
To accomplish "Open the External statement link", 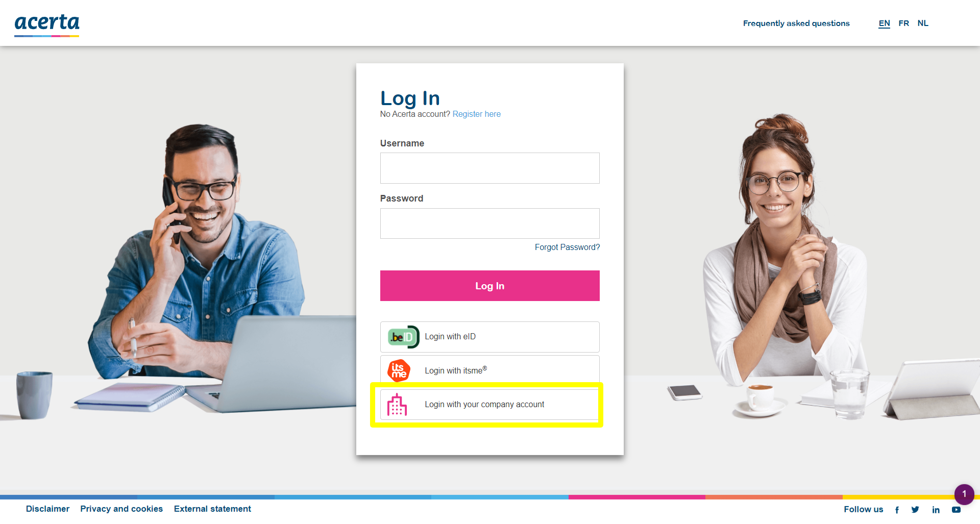I will (x=212, y=509).
